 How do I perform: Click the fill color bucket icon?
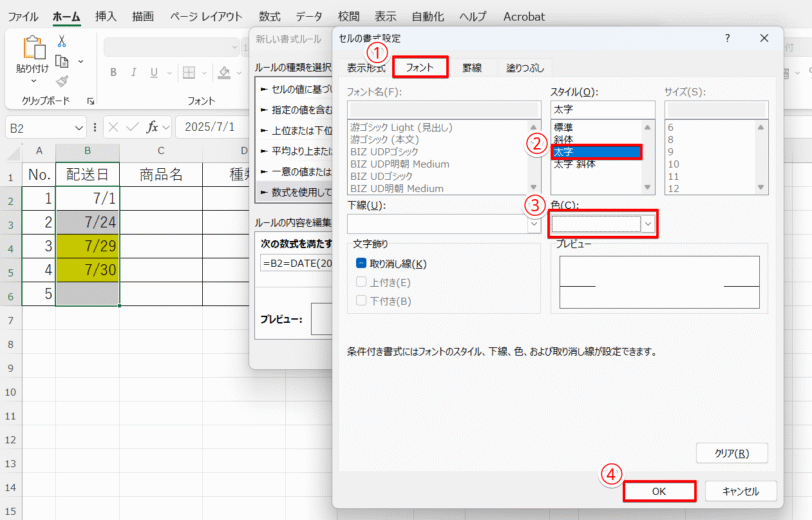pos(224,73)
